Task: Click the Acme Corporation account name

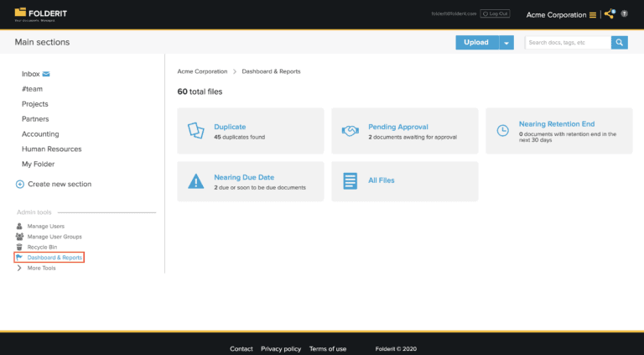Action: point(556,15)
